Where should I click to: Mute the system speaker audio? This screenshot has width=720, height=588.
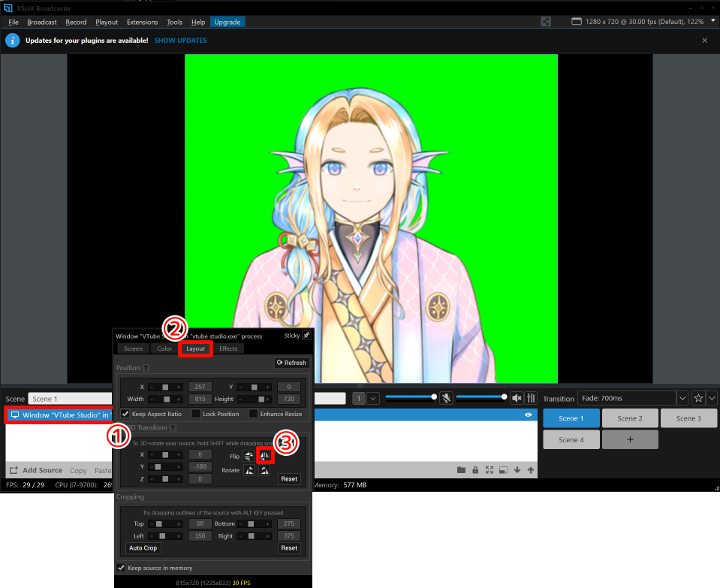517,398
